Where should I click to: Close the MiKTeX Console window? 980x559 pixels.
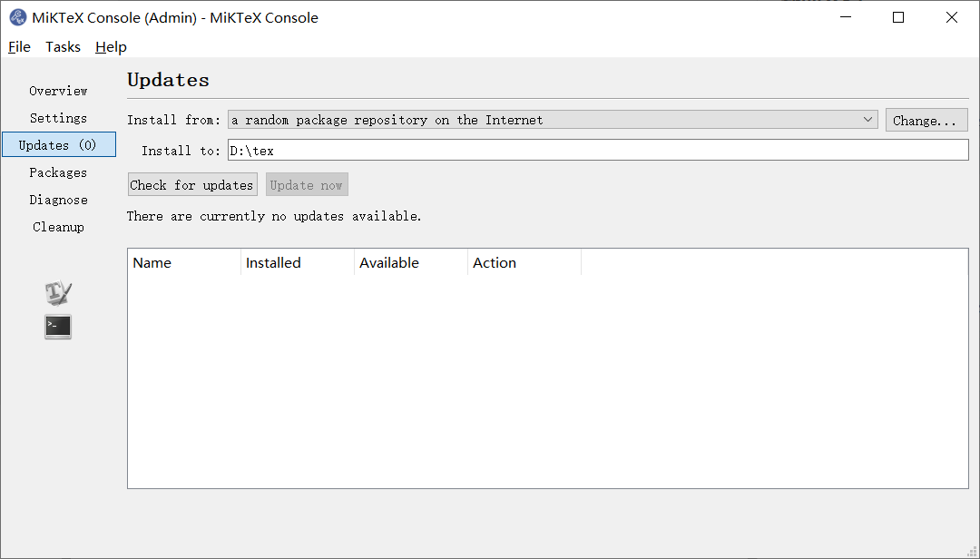click(x=951, y=17)
